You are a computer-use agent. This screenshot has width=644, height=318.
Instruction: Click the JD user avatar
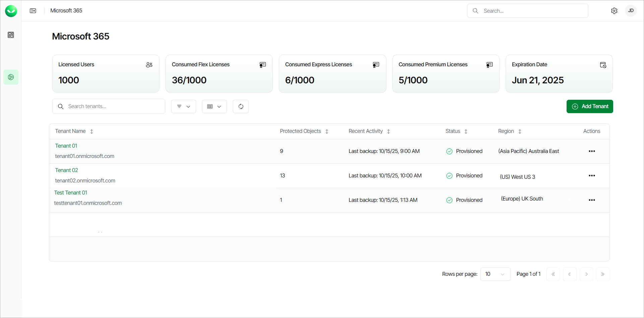pos(631,11)
